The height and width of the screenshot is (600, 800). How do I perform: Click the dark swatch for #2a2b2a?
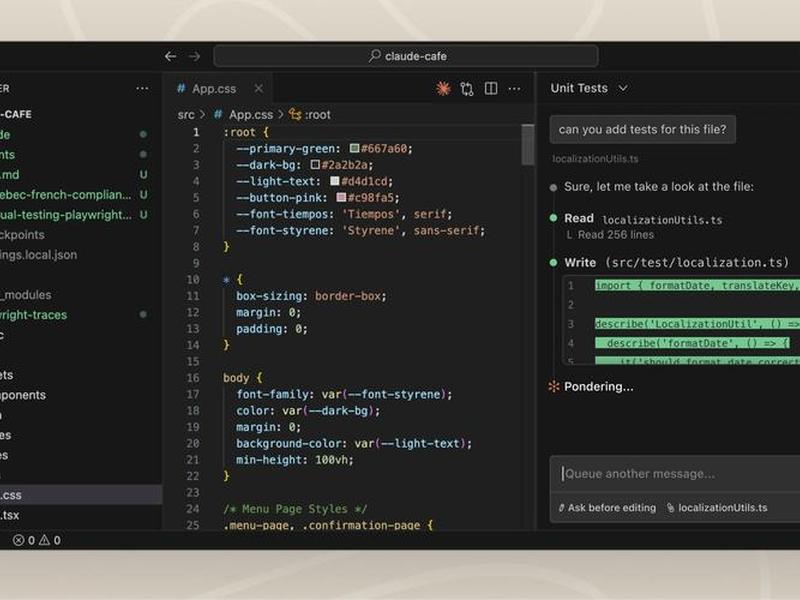(315, 165)
